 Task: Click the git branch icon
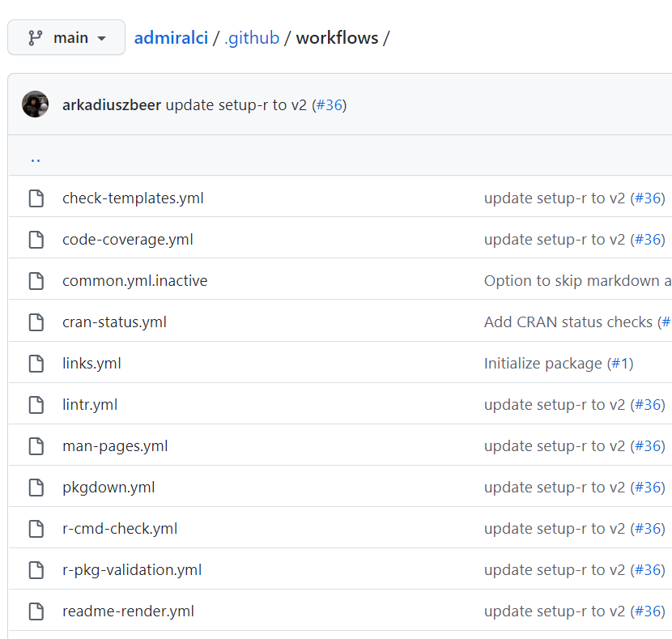36,38
